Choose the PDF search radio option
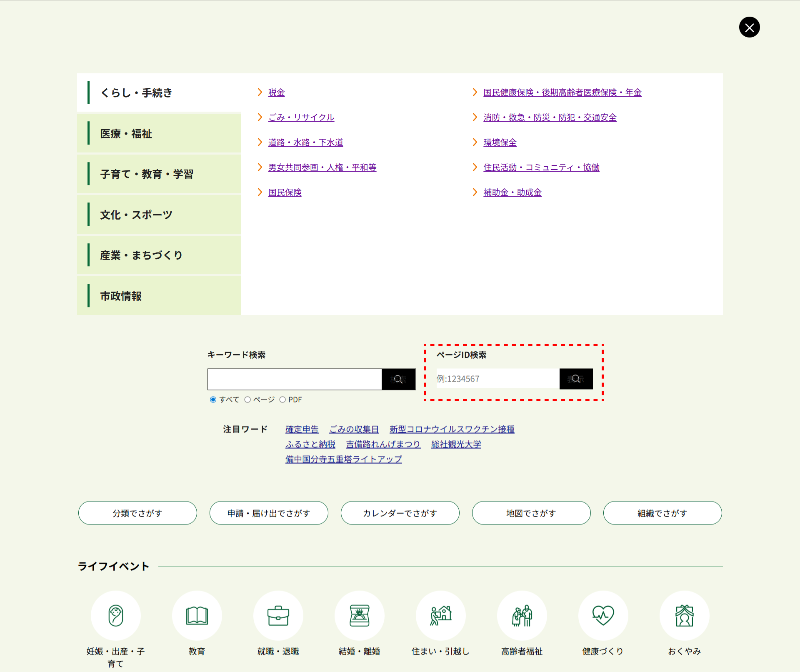Screen dimensions: 800x672 (282, 400)
